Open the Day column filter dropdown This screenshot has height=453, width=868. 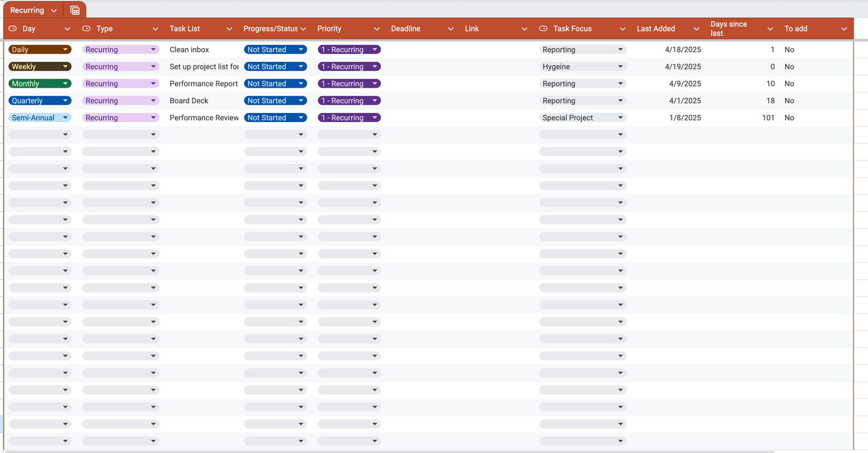tap(67, 28)
